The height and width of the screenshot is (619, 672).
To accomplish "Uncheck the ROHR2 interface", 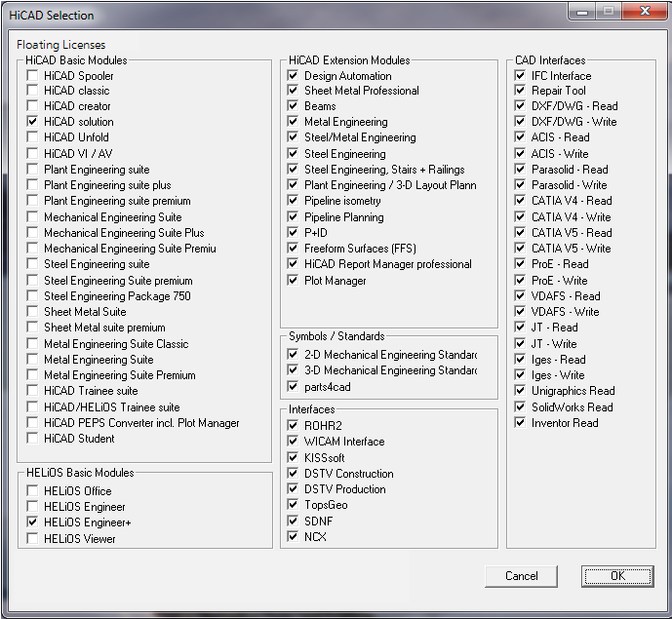I will pyautogui.click(x=294, y=425).
